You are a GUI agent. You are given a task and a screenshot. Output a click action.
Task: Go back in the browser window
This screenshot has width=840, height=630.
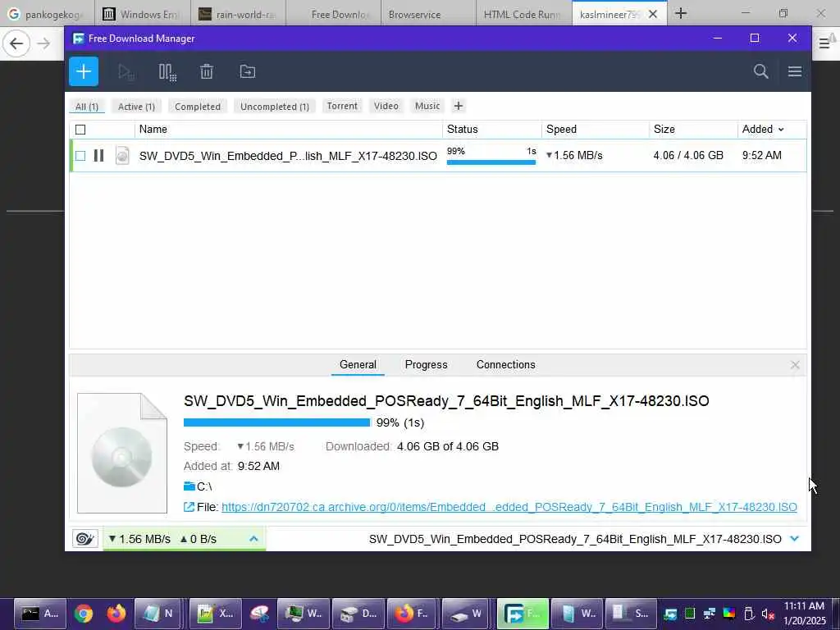16,43
